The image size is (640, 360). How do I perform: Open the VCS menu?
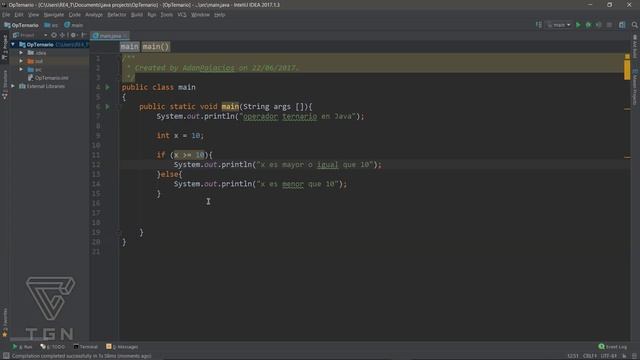182,15
